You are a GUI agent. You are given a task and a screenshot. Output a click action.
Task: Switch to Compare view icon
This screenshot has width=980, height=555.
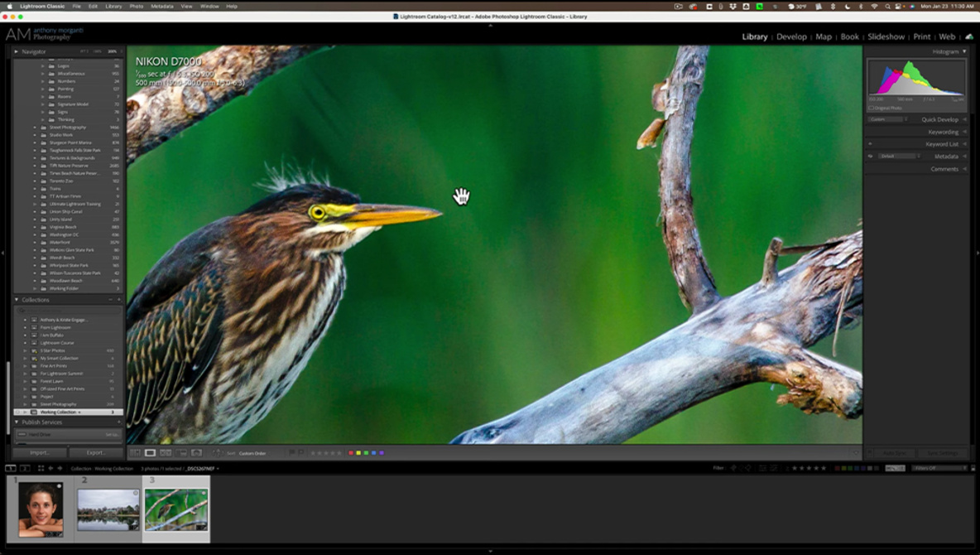[166, 453]
